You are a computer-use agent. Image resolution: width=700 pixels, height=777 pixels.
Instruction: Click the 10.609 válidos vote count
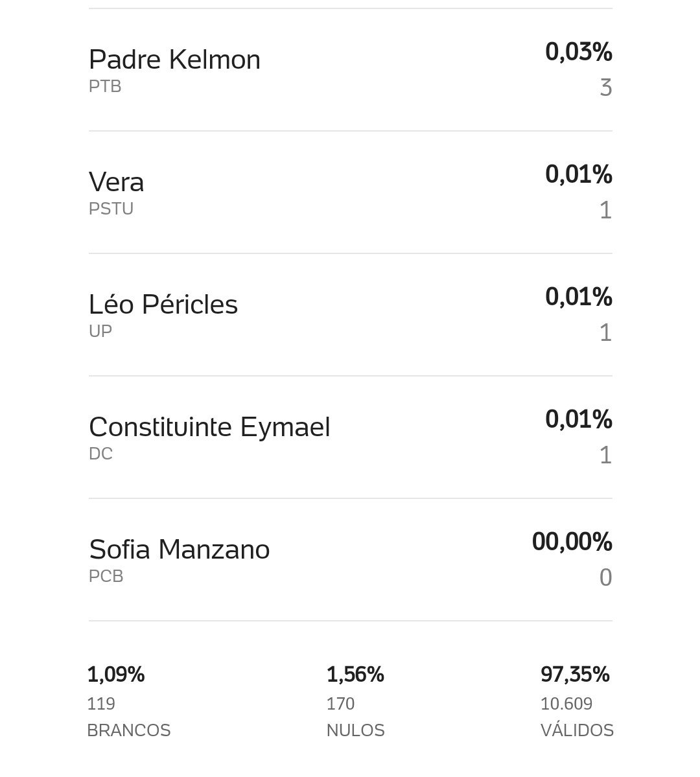[x=566, y=704]
